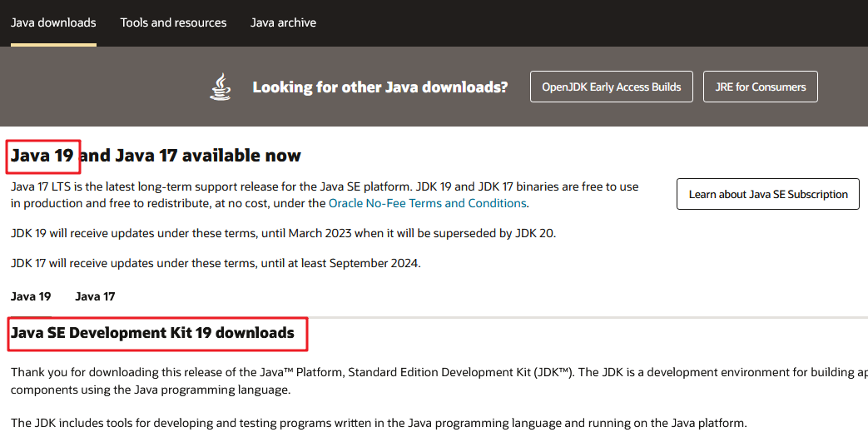The height and width of the screenshot is (442, 868).
Task: Click Learn about Java SE Subscription button
Action: 767,194
